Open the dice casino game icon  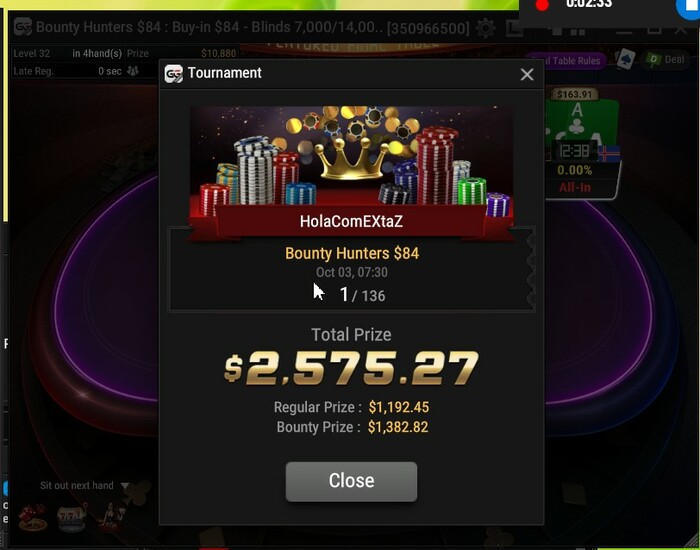(33, 517)
